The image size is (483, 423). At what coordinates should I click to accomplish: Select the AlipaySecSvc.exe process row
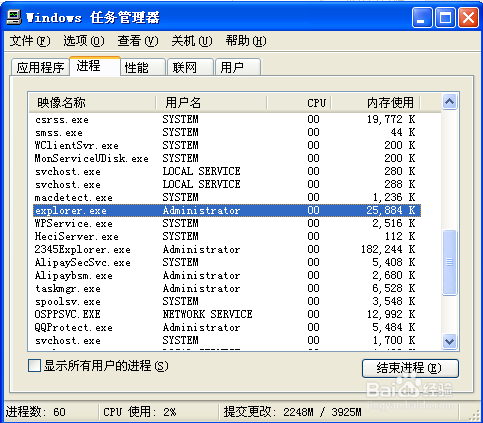tap(227, 262)
